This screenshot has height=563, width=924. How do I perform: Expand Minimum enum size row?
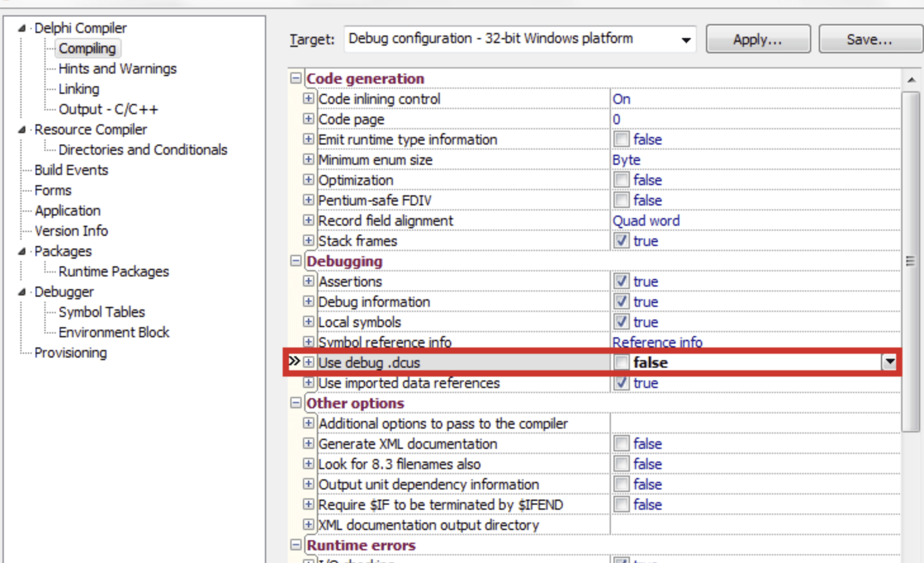tap(309, 159)
